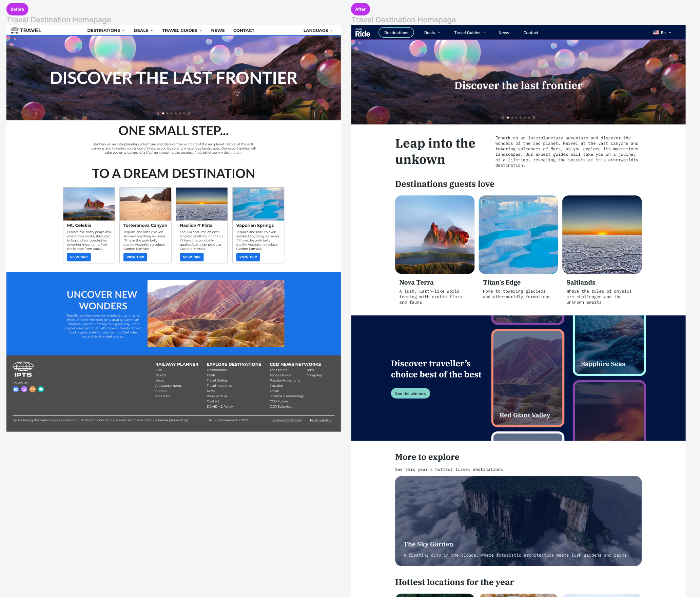Click the teal round social icon
Screen dimensions: 700x597
click(41, 389)
